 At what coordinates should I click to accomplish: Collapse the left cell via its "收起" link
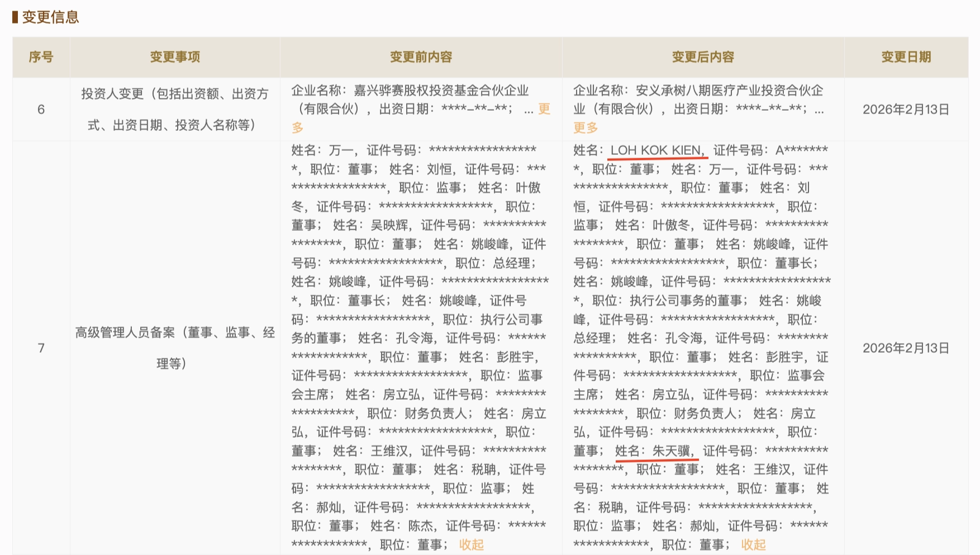470,544
